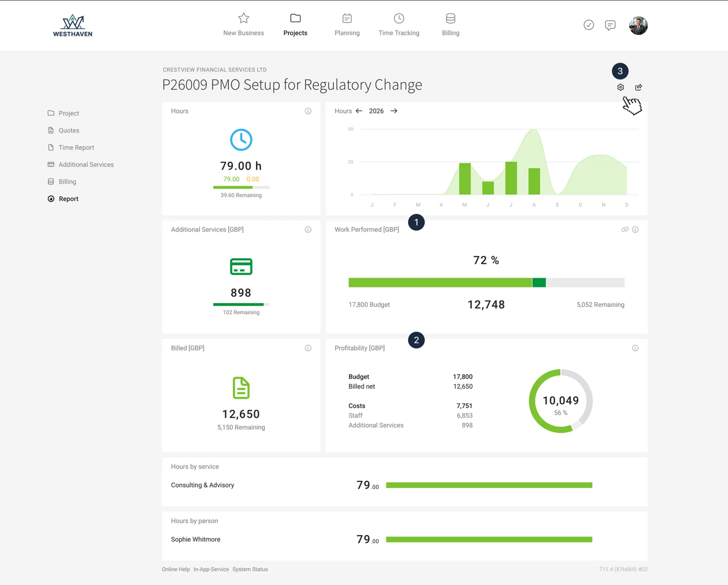Click the link icon in Work Performed

click(625, 230)
